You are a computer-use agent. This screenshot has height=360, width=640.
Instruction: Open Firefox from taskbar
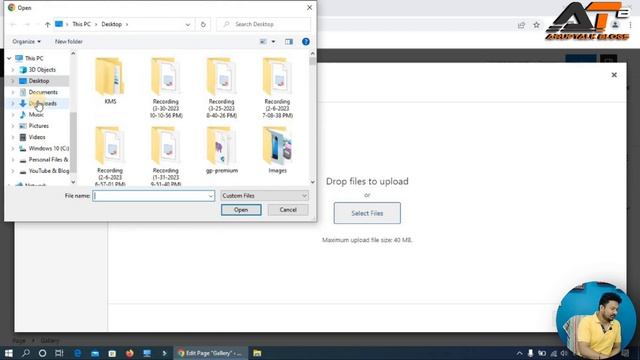pos(130,353)
